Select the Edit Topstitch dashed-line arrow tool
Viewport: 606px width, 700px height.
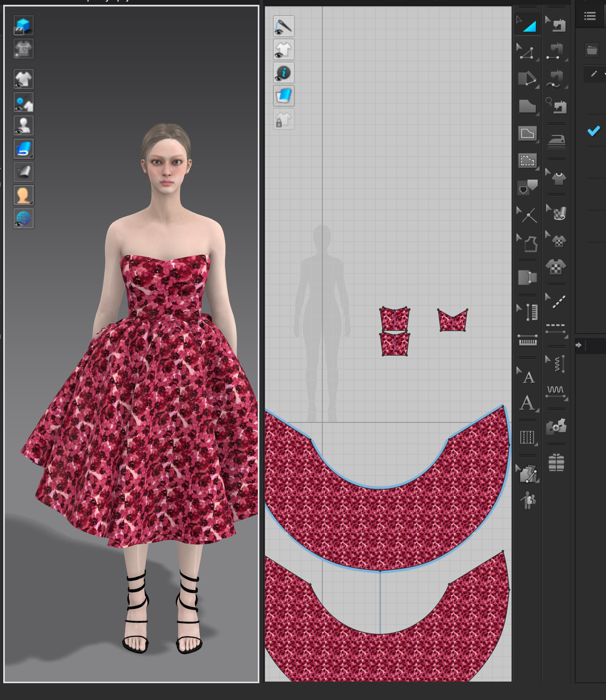556,301
